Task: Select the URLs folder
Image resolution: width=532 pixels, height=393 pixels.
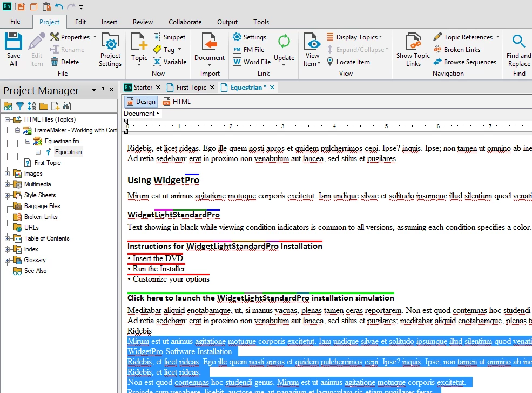Action: coord(31,228)
